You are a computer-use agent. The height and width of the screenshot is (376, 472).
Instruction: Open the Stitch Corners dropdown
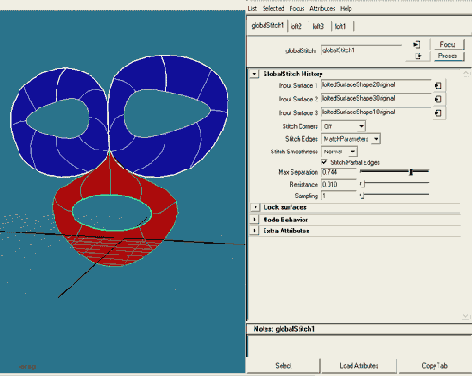(x=343, y=126)
